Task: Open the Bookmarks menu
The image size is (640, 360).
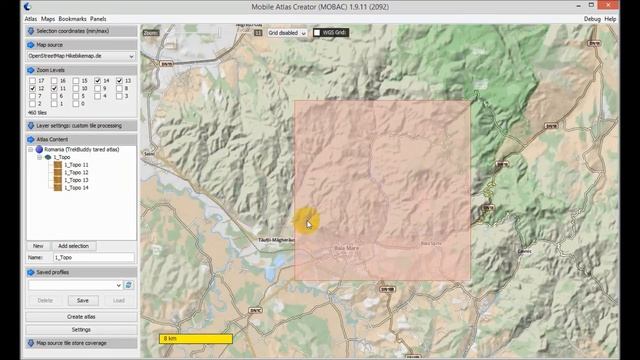Action: pos(72,19)
